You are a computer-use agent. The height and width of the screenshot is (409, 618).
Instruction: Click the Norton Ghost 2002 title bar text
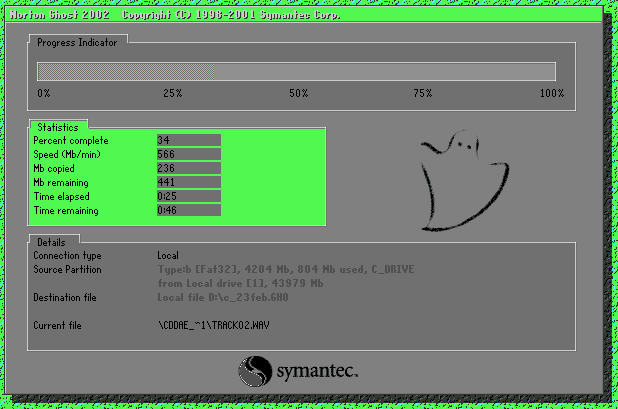[x=60, y=15]
